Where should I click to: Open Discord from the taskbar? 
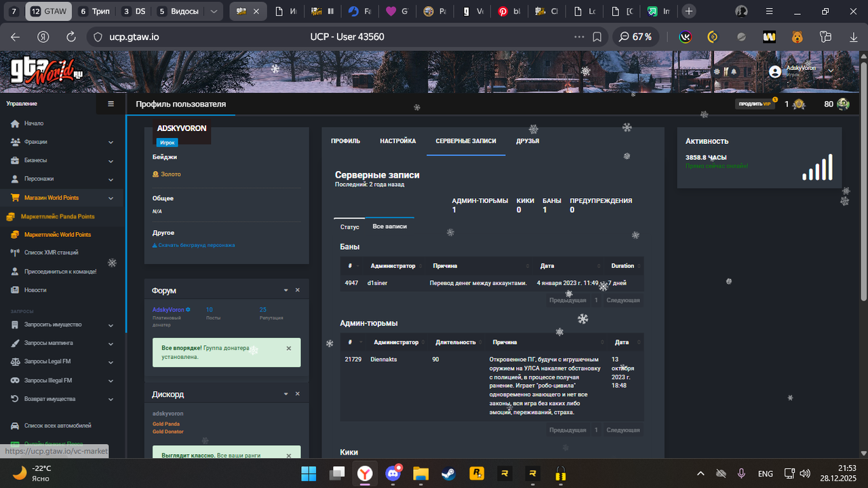tap(393, 473)
